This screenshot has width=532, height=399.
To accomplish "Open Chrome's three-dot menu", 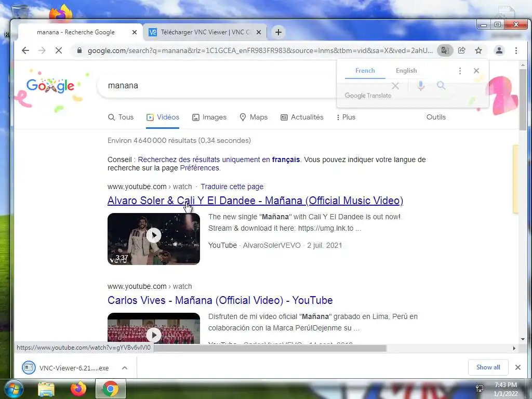I will pos(516,50).
